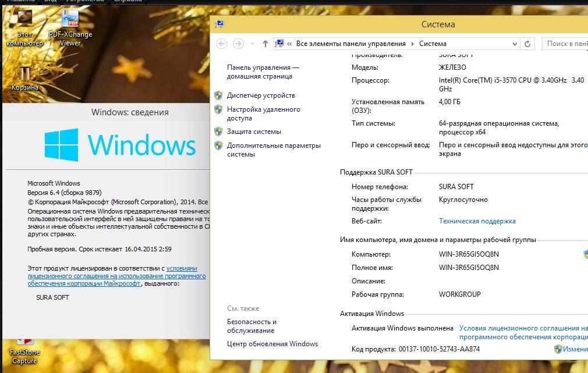Go up one level with the up arrow
Viewport: 588px width, 373px height.
265,44
